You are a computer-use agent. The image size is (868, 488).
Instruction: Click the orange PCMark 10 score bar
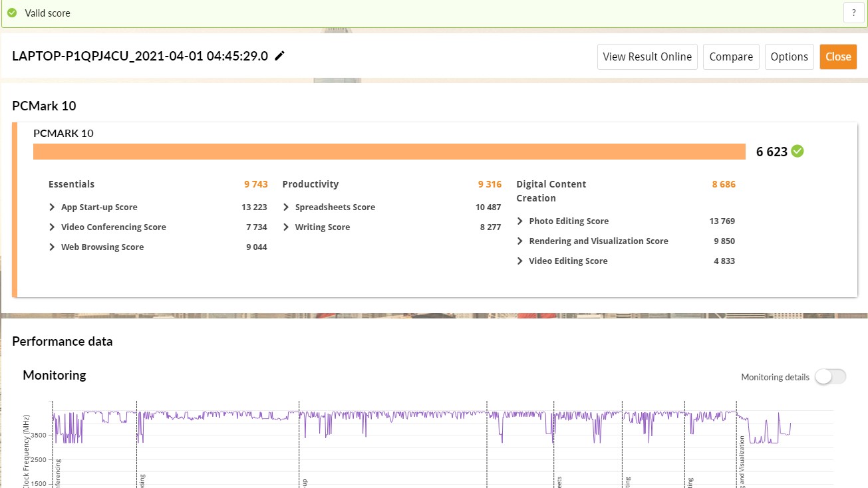(x=389, y=152)
